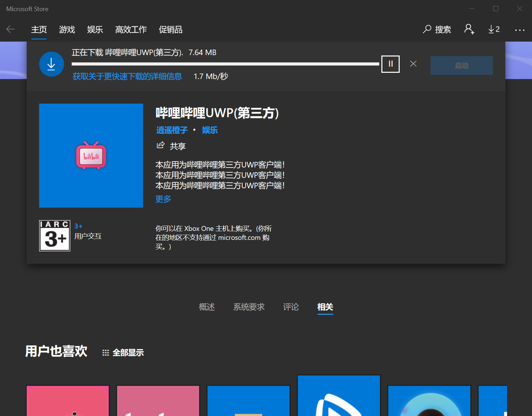Switch to the 评论 tab

pos(291,307)
